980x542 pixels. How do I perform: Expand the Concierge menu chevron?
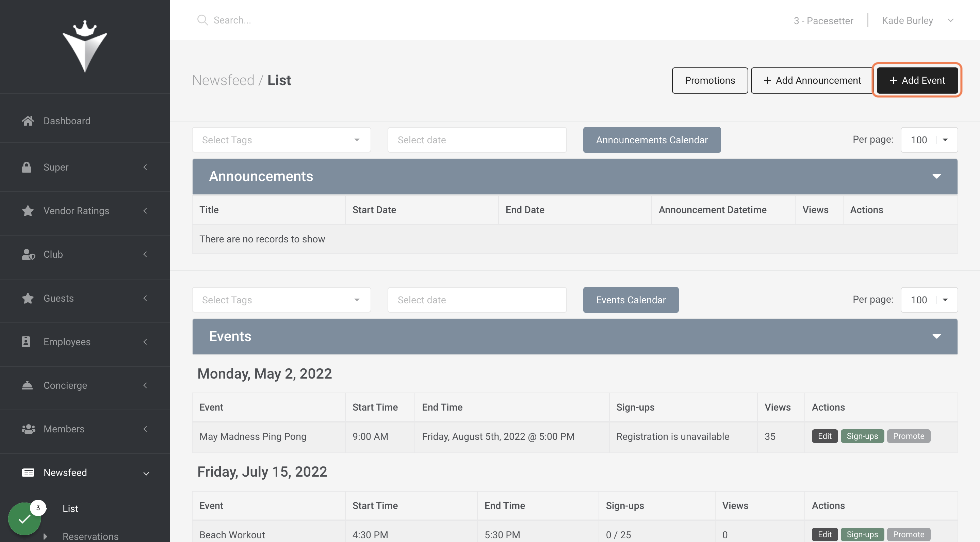(x=145, y=385)
